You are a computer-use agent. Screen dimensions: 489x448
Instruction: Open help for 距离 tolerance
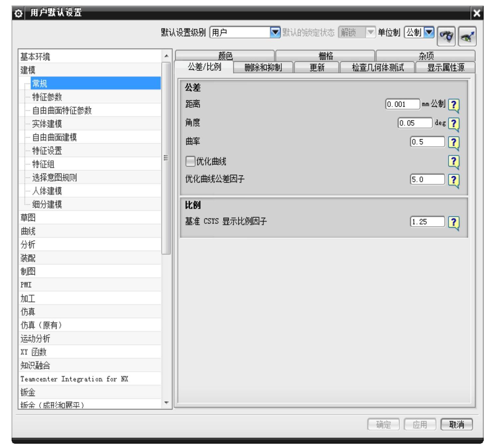tap(454, 105)
